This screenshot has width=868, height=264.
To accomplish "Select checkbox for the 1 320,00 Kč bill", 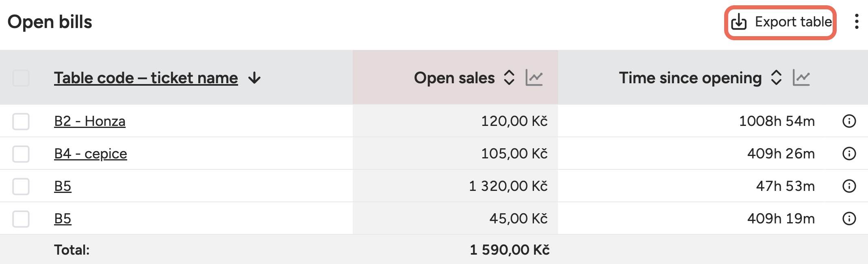I will pos(21,186).
